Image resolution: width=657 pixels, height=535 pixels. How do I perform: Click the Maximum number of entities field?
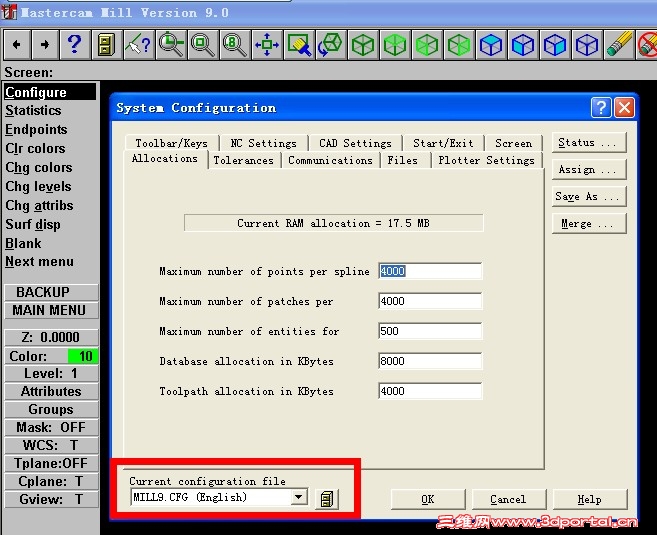click(x=430, y=331)
